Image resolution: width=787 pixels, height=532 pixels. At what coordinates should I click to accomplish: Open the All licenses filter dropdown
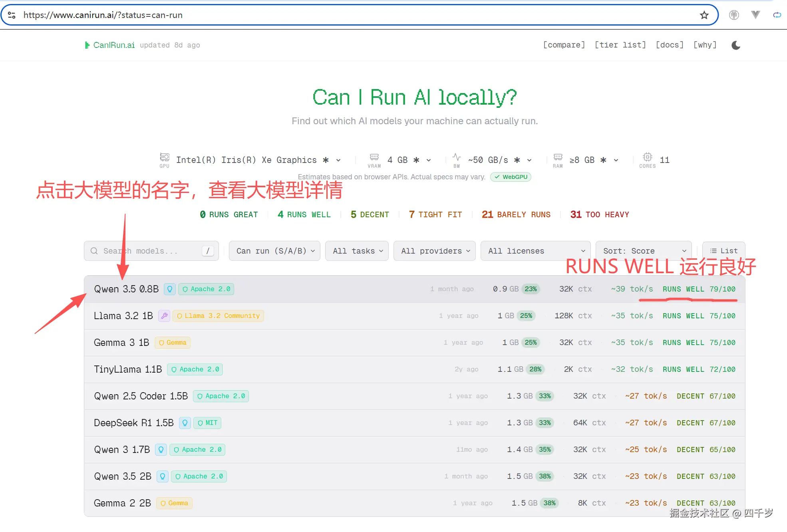point(535,251)
